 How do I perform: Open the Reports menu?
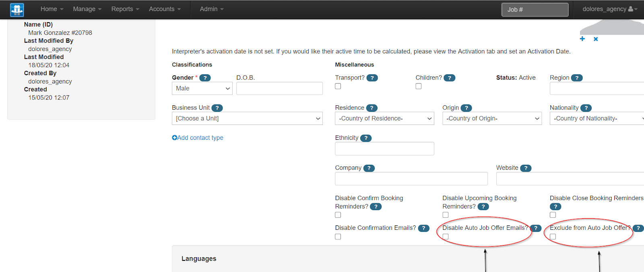tap(125, 9)
